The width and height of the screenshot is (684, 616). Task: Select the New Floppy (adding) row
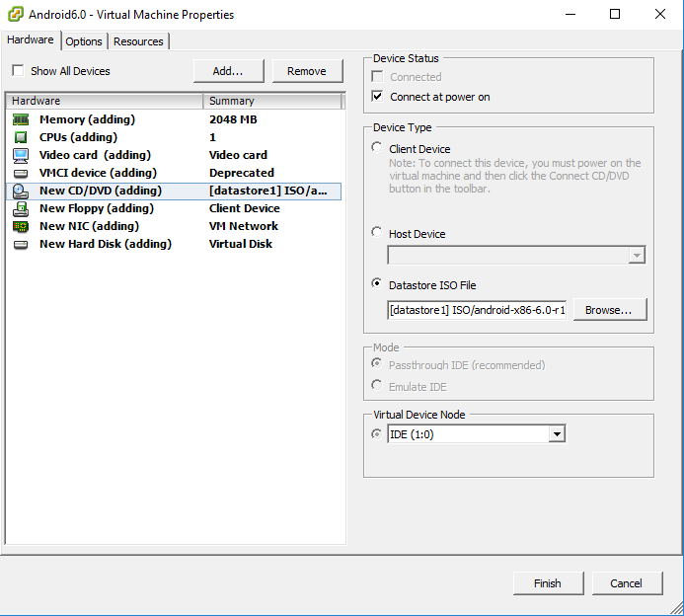174,209
